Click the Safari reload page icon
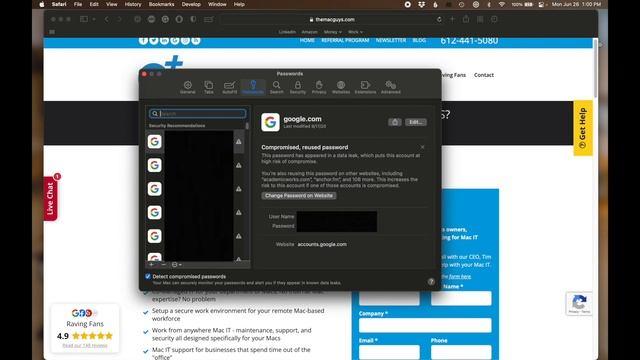Screen dimensions: 640x360 coord(439,19)
